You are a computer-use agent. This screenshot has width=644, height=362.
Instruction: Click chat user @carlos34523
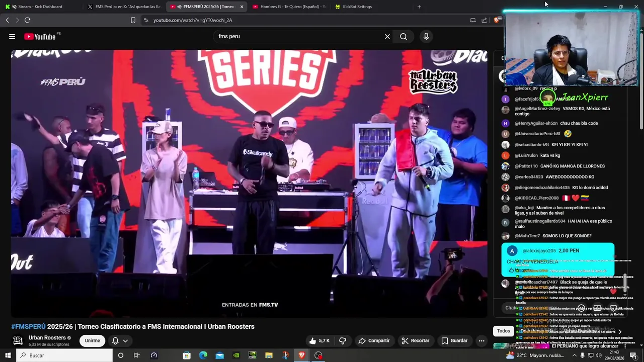tap(529, 177)
